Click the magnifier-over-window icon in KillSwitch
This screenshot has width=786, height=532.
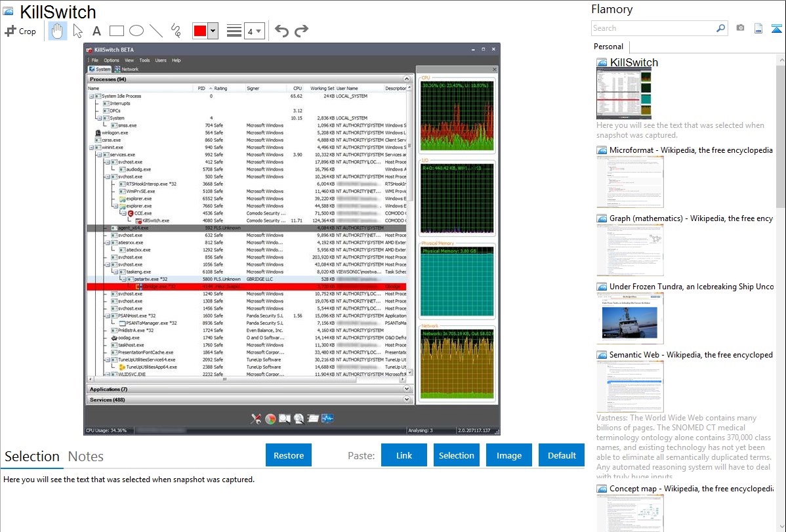(285, 419)
